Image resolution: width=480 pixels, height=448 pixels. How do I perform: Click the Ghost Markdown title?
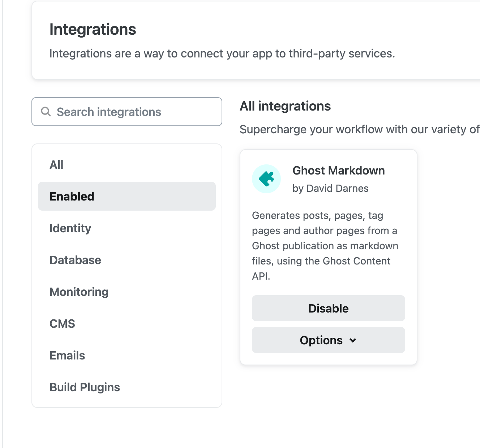[x=338, y=171]
